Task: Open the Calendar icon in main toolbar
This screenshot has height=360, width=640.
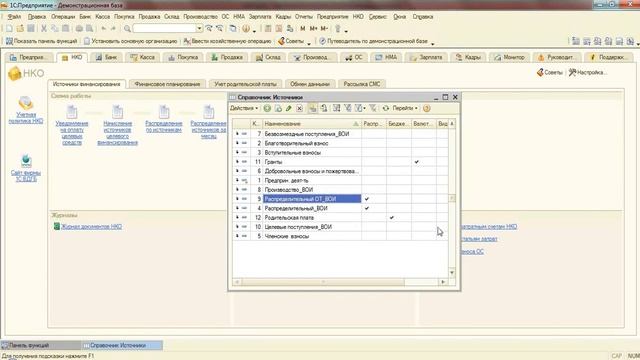Action: click(279, 29)
